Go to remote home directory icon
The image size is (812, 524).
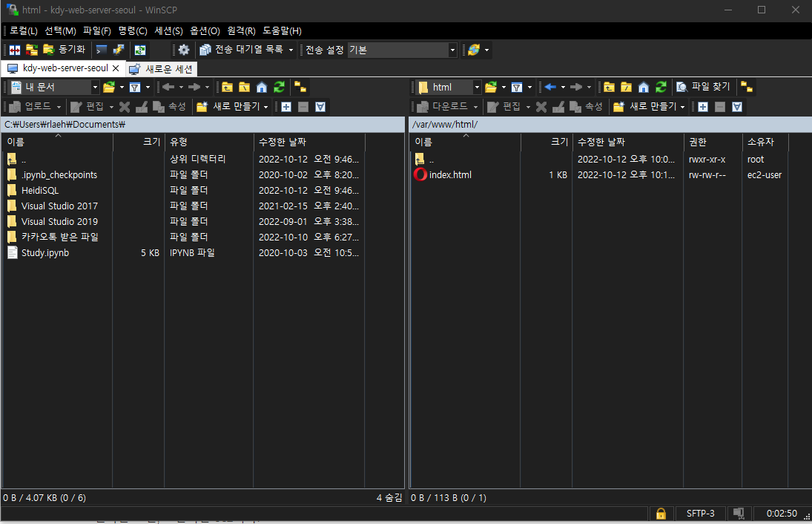pyautogui.click(x=643, y=87)
